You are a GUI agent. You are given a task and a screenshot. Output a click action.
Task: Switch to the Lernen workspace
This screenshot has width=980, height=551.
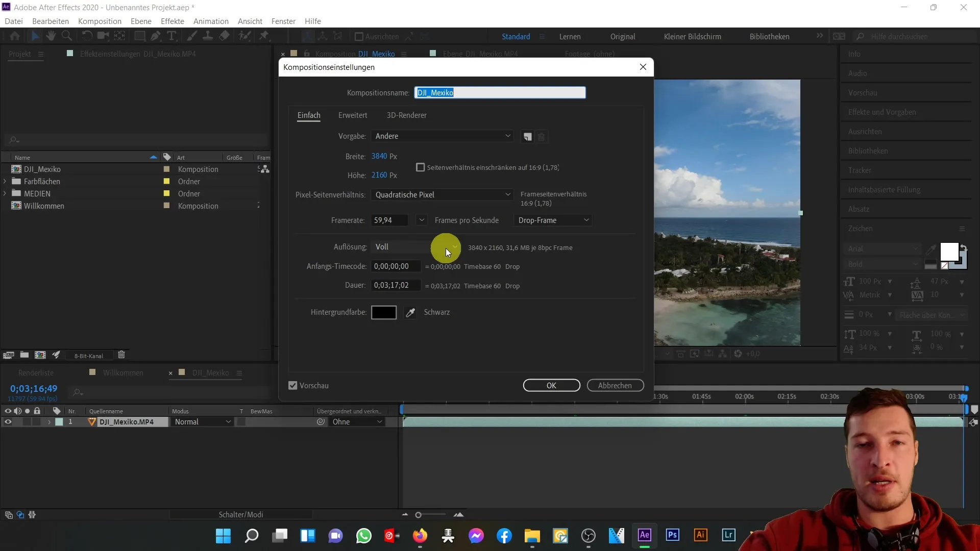[x=570, y=37]
